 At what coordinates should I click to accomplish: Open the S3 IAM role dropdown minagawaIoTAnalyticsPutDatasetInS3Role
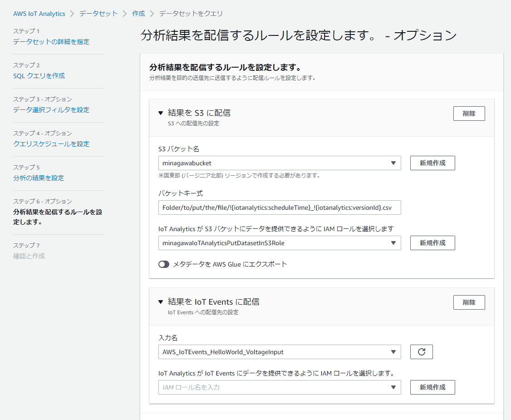[x=280, y=243]
